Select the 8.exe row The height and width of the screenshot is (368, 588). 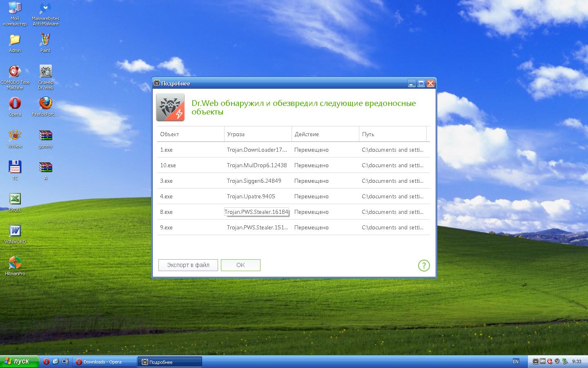293,212
